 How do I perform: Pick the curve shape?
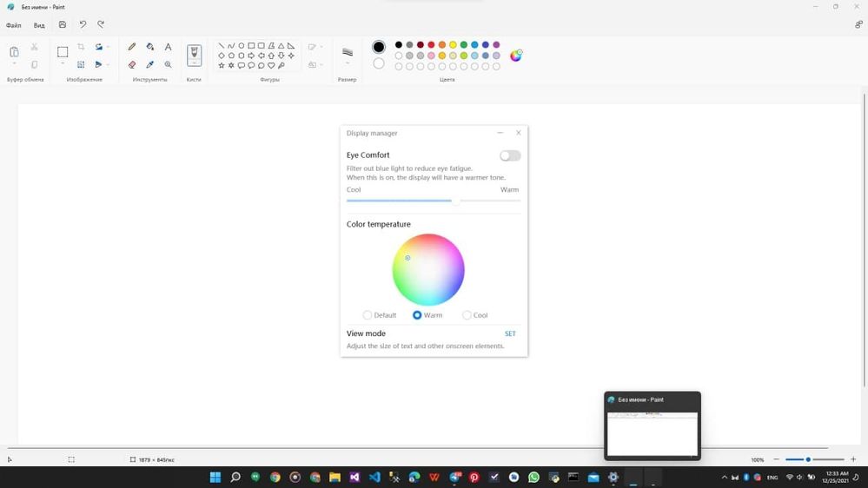coord(231,46)
